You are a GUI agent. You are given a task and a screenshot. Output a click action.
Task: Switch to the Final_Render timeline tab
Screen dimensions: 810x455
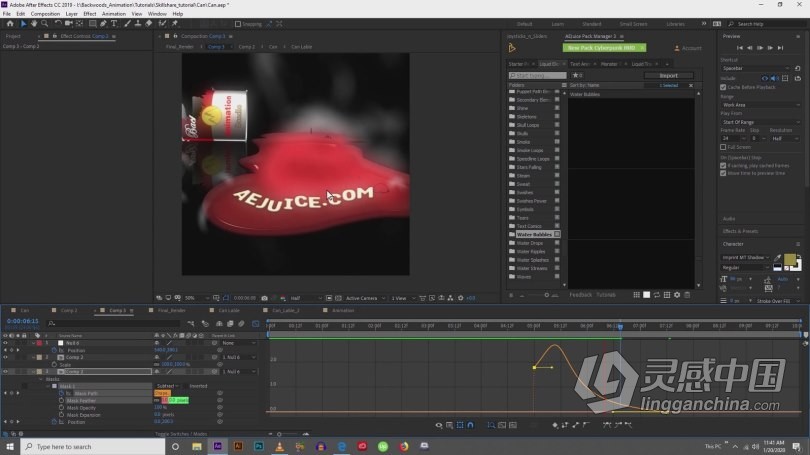pos(172,310)
